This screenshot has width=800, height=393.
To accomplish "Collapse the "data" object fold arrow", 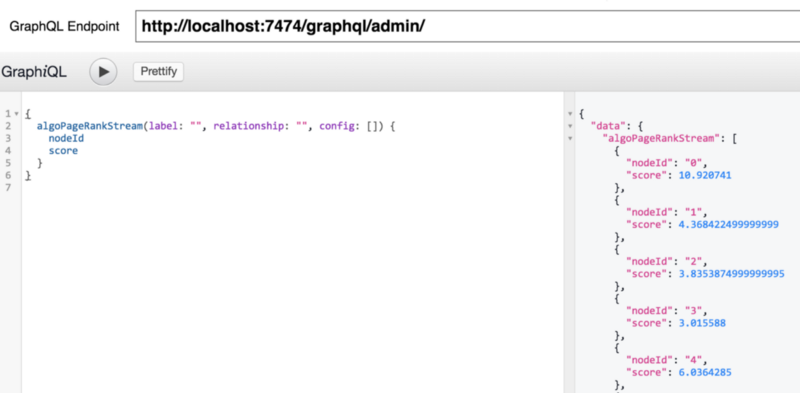I will (x=570, y=126).
